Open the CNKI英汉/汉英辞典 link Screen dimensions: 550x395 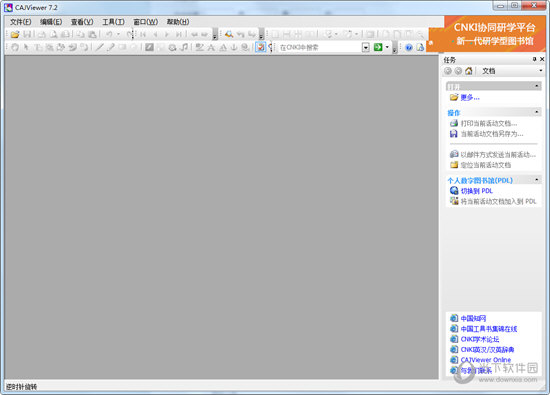pos(487,349)
